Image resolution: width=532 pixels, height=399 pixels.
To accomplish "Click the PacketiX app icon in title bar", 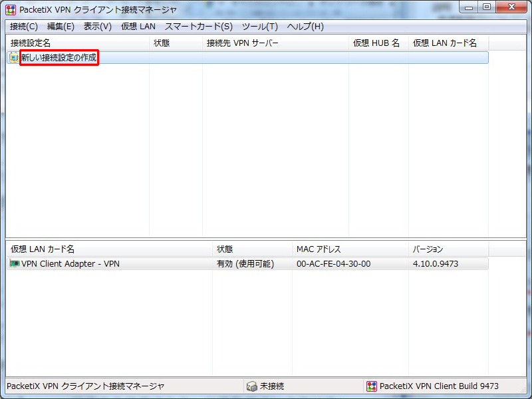I will pos(11,10).
